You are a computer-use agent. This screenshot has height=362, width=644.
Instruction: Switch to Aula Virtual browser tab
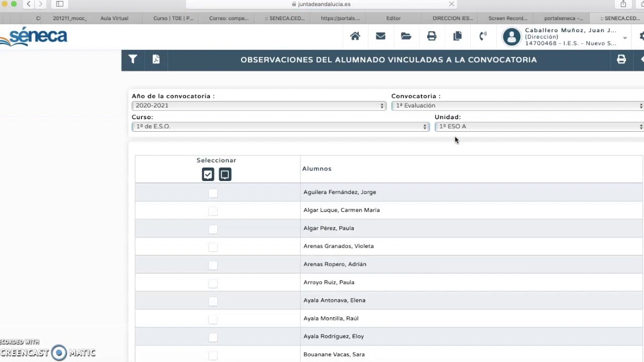114,18
